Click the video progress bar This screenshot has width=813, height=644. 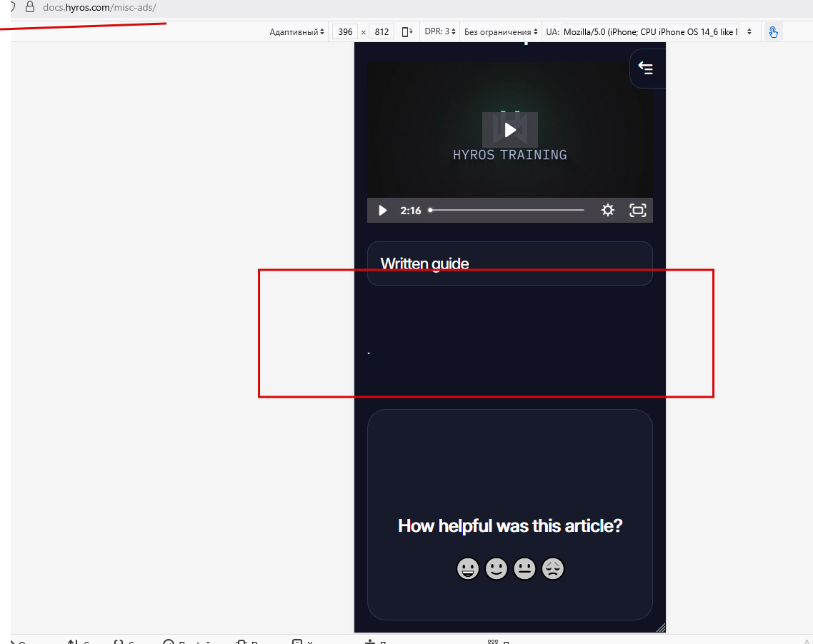507,210
